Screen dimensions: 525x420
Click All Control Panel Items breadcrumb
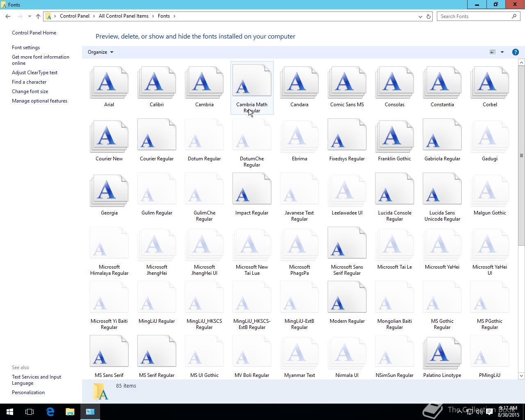[123, 16]
